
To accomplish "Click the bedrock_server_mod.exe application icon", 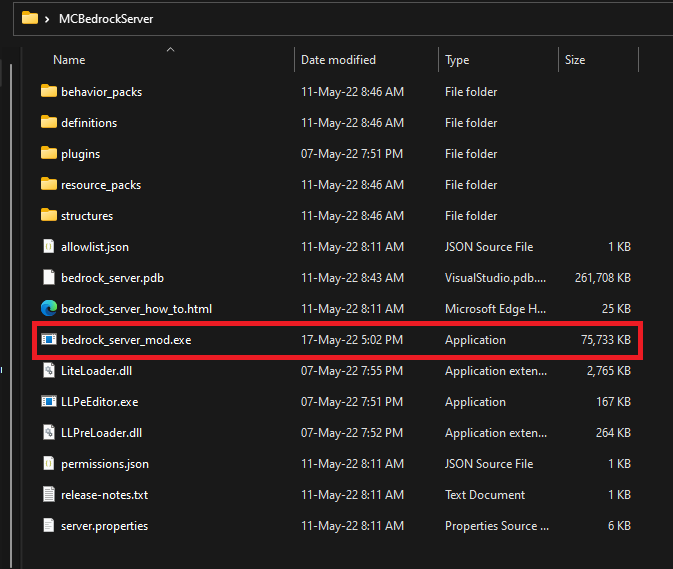I will [x=49, y=339].
